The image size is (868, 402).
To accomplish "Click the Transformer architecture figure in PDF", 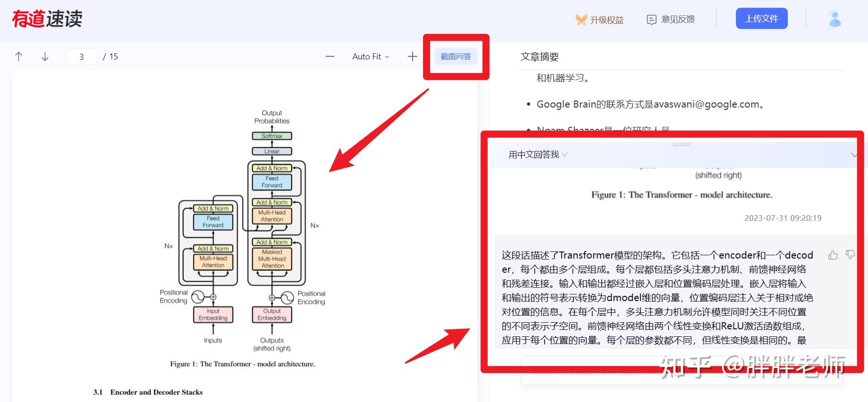I will click(x=242, y=231).
